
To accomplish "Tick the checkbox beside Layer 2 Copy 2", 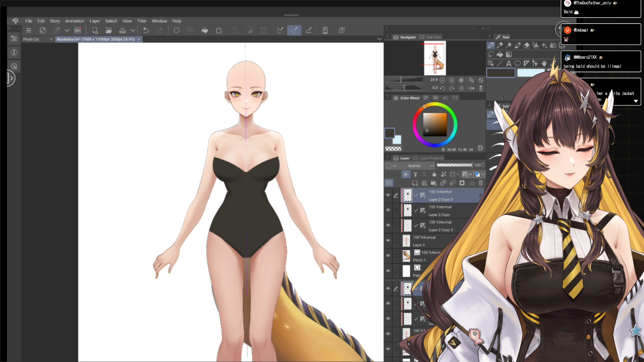I will tap(396, 225).
